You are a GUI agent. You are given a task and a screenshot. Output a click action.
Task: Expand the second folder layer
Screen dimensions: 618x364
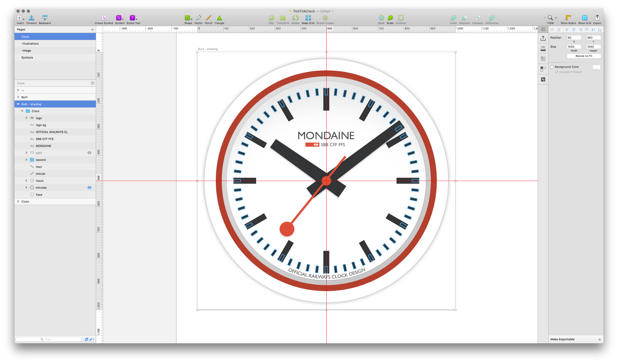(27, 160)
